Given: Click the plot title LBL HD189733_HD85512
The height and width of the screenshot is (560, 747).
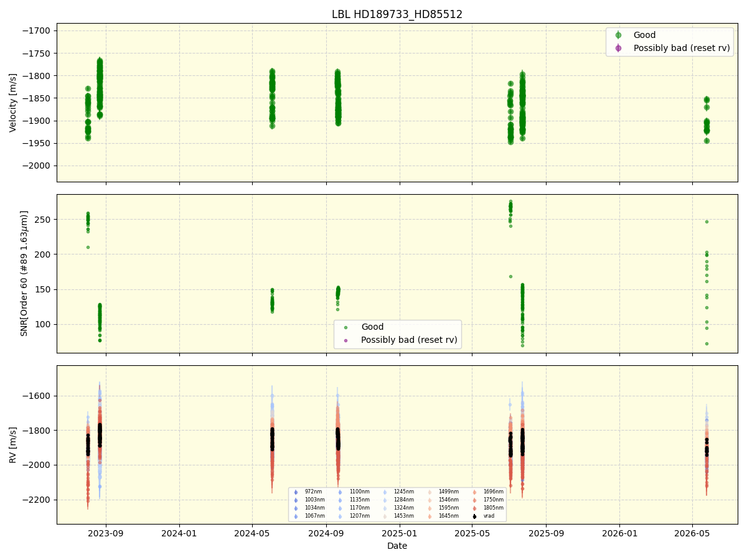Looking at the screenshot, I should coord(397,14).
